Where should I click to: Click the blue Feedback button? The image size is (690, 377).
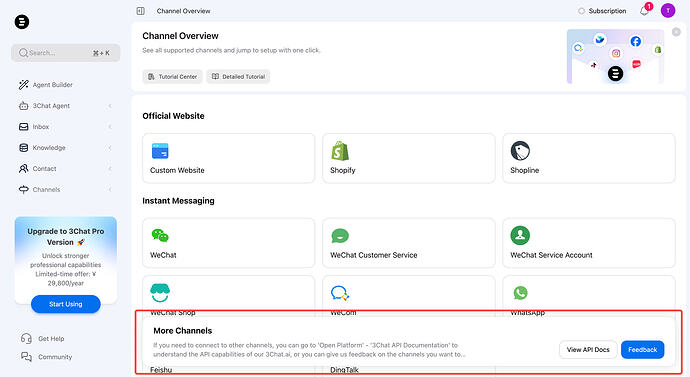(x=642, y=350)
